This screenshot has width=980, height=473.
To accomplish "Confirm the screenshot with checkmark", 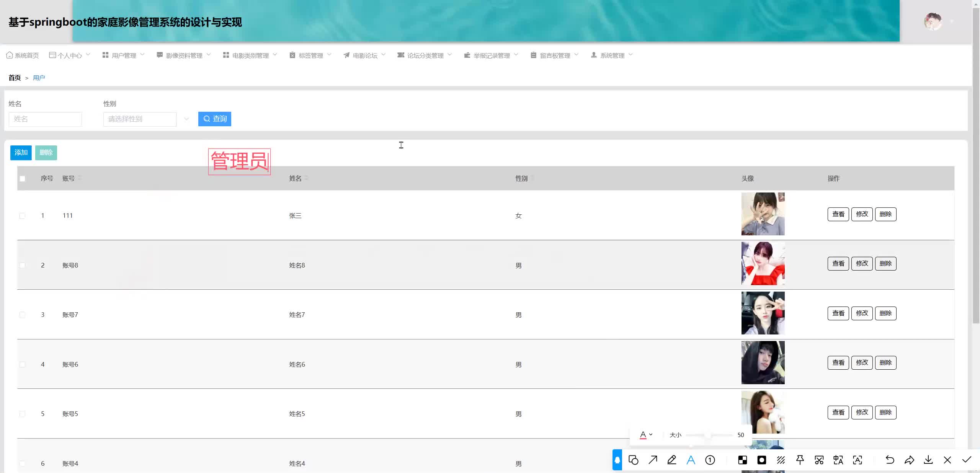I will point(967,460).
